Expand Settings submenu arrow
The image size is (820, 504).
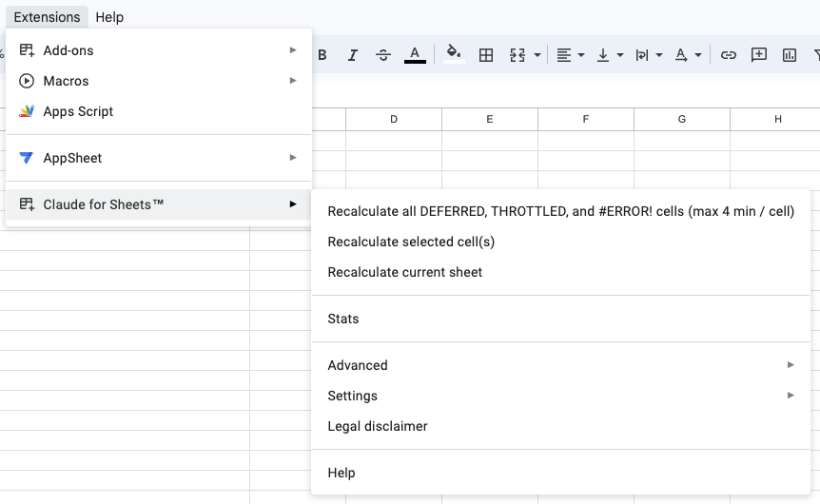point(791,396)
